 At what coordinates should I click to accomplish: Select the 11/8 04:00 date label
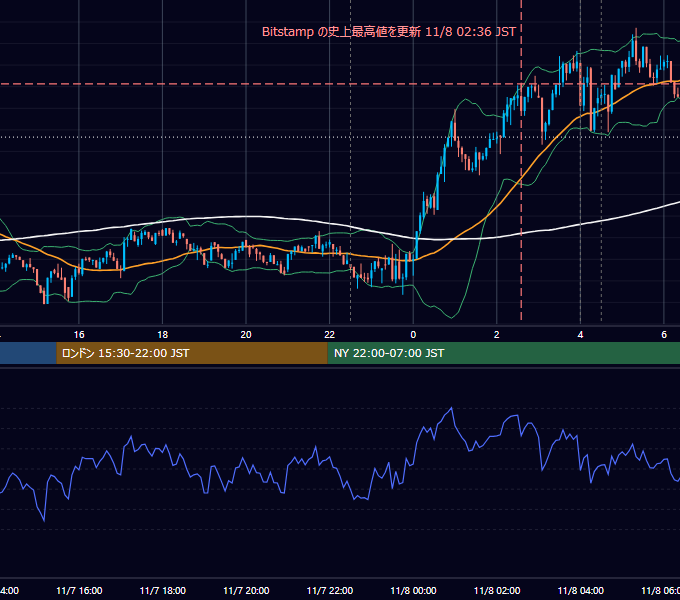pos(580,590)
